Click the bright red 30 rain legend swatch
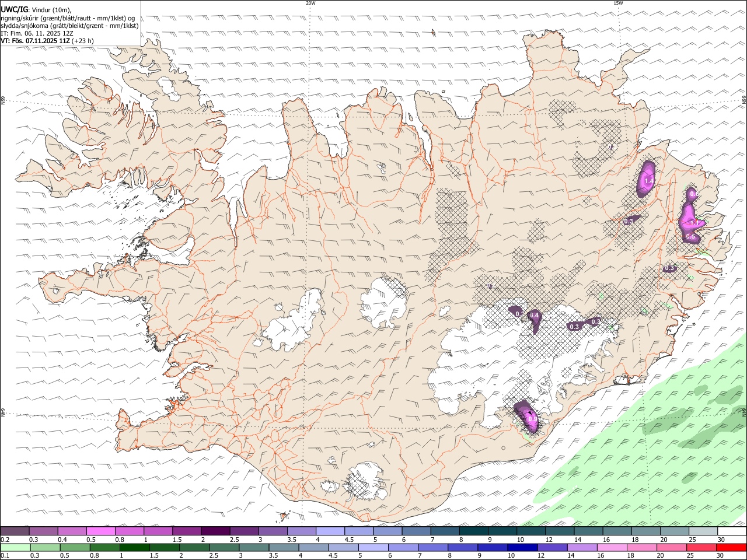This screenshot has width=747, height=560. 731,547
